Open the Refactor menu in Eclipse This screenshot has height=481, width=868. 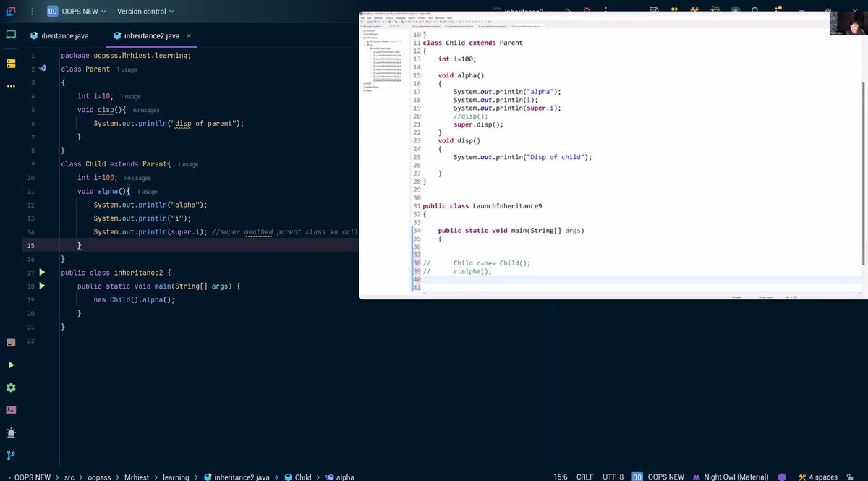(x=380, y=18)
